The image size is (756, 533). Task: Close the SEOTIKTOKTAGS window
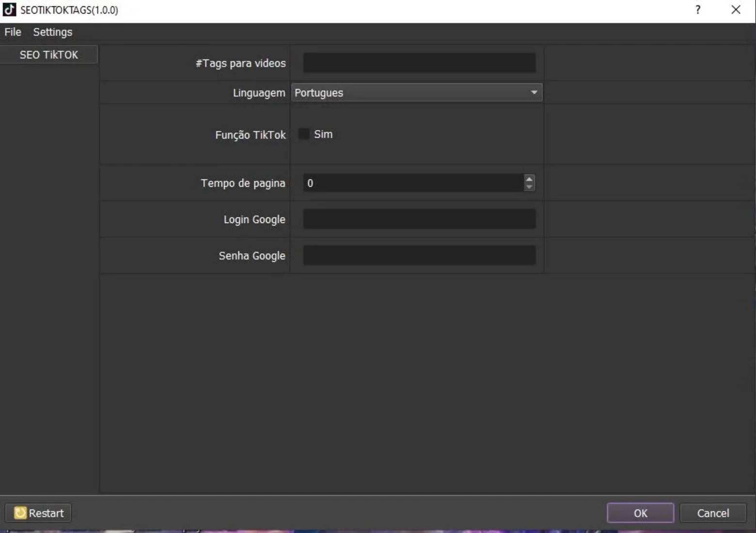click(x=736, y=10)
